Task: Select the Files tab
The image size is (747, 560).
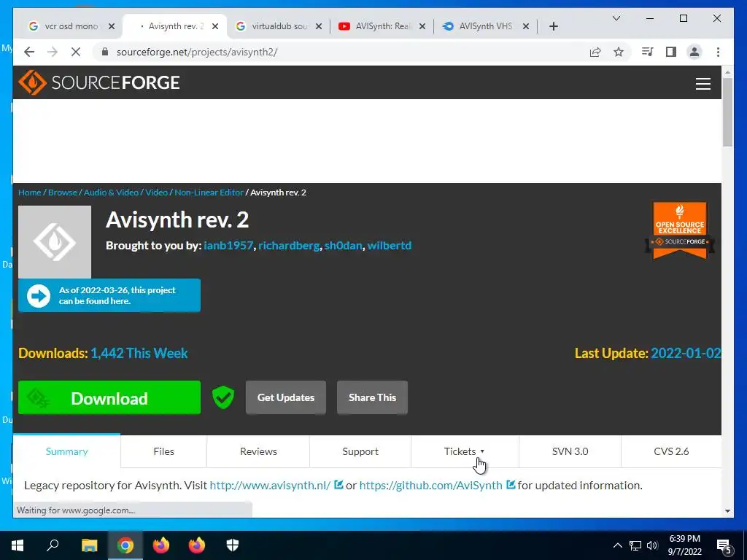Action: [164, 451]
